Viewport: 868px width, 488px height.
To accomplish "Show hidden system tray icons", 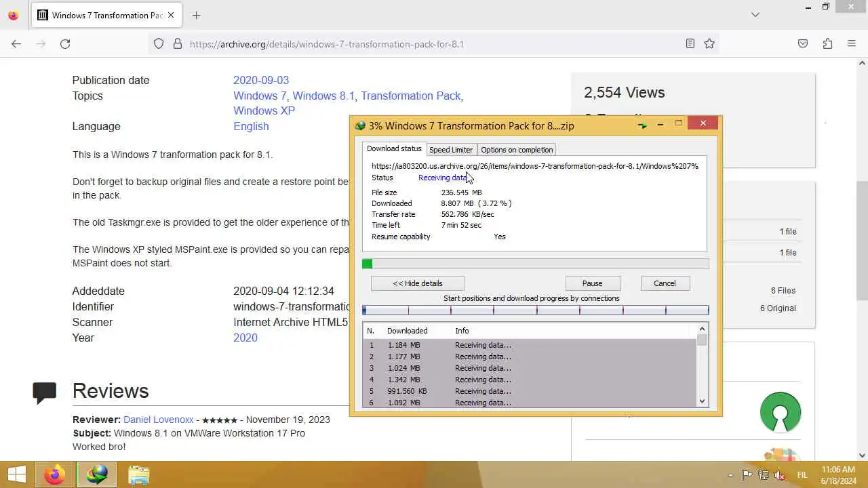I will 730,475.
